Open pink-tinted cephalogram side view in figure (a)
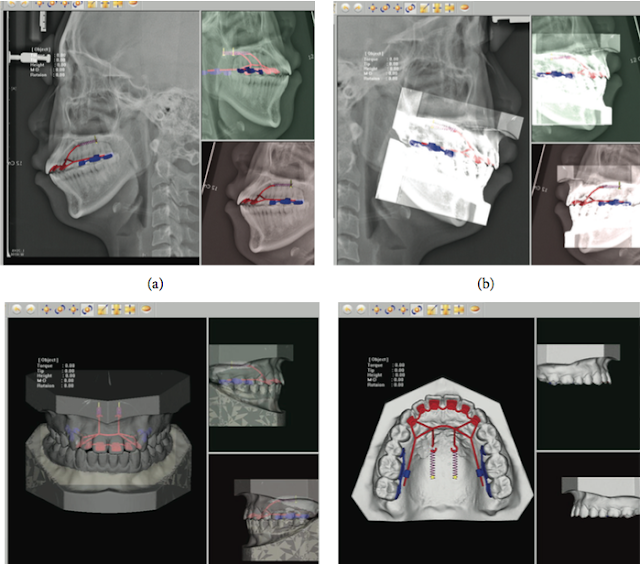Screen dimensions: 640x564 [x=258, y=203]
